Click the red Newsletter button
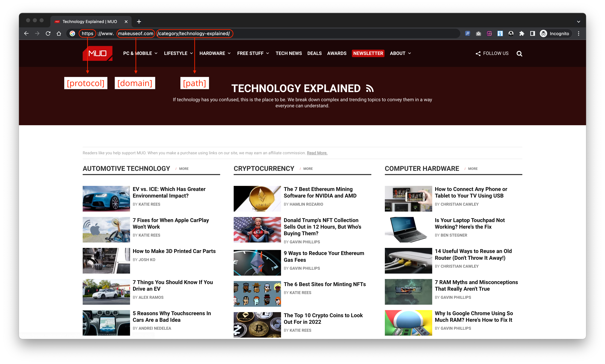The image size is (605, 364). 368,53
